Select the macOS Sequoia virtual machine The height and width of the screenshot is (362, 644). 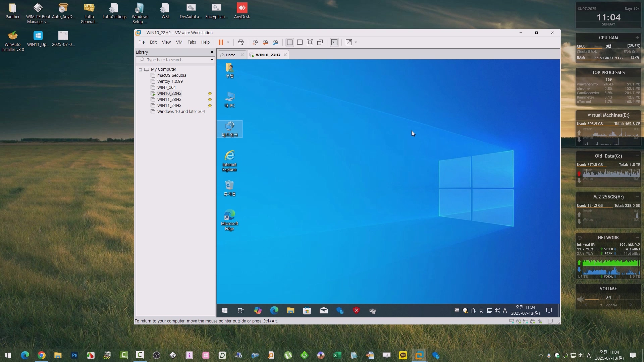171,75
